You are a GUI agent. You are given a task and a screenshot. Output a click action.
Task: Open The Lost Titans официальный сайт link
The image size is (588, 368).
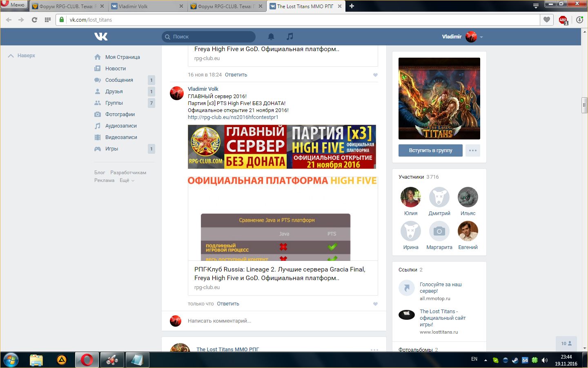(443, 318)
